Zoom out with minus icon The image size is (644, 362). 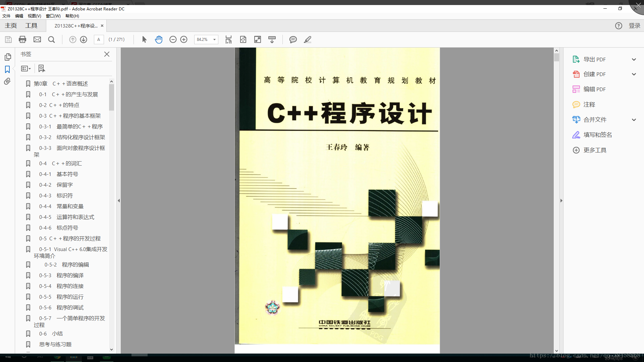coord(173,40)
